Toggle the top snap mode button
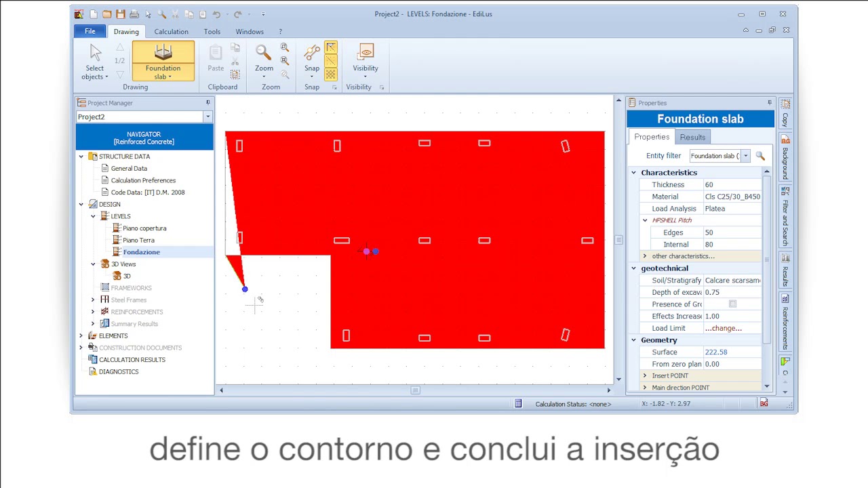Screen dimensions: 868x488 [331, 47]
